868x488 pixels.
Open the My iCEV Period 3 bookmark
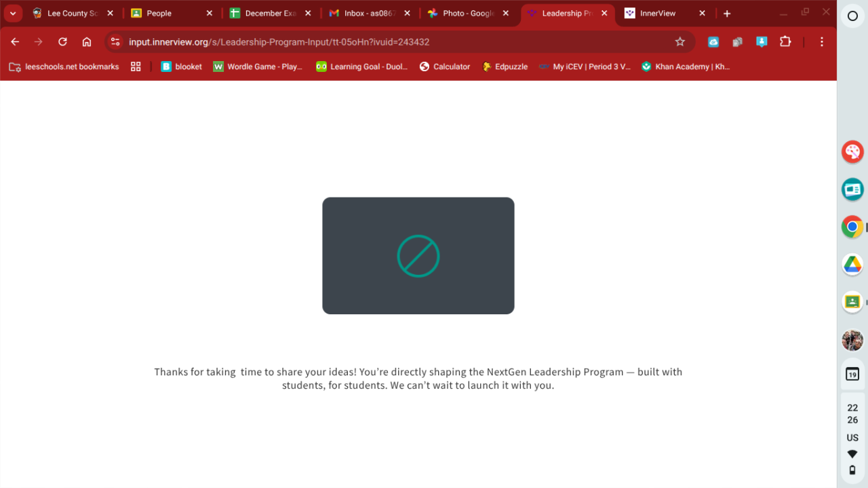point(585,67)
